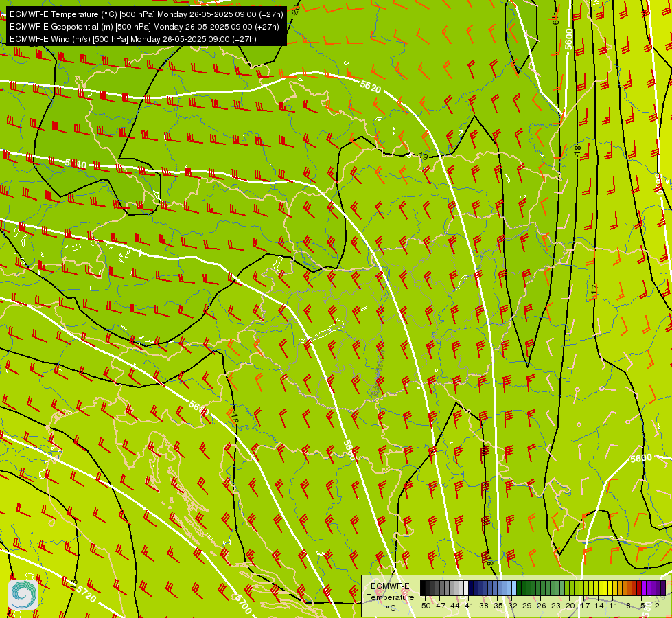The image size is (672, 618).
Task: Click the -29 value in the temperature legend
Action: point(526,606)
